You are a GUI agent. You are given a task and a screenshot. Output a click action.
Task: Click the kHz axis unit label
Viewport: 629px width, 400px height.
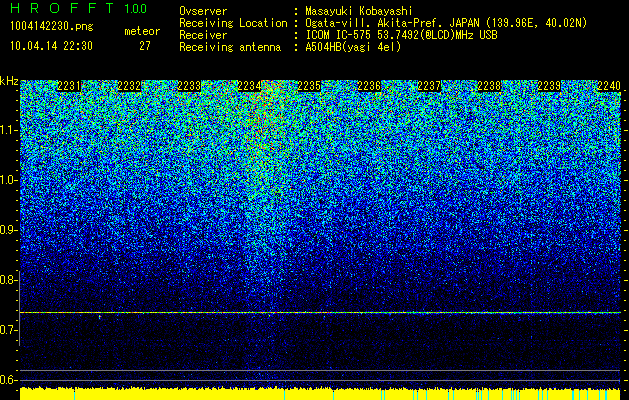(9, 81)
